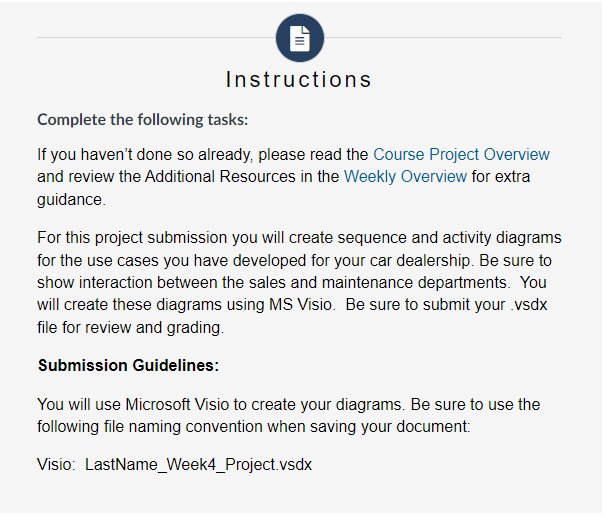Click the document icon above Instructions

point(300,38)
